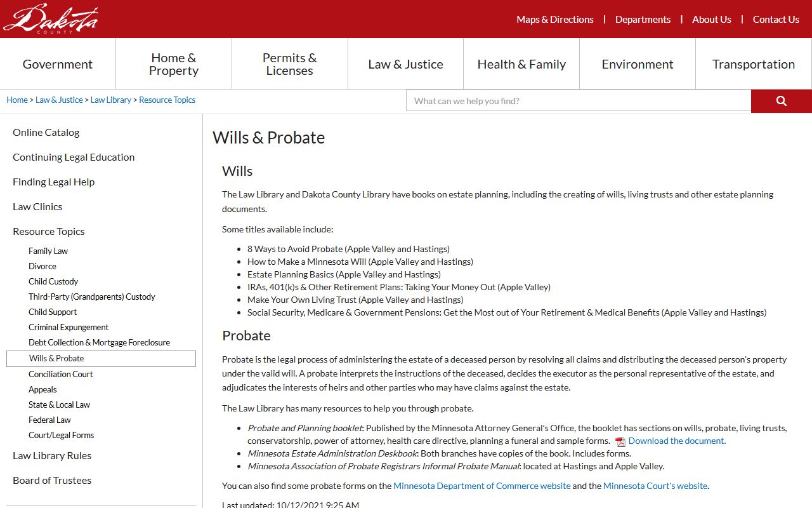
Task: Click 'Social Security, Medicare & Government Pensions' item
Action: pos(507,312)
